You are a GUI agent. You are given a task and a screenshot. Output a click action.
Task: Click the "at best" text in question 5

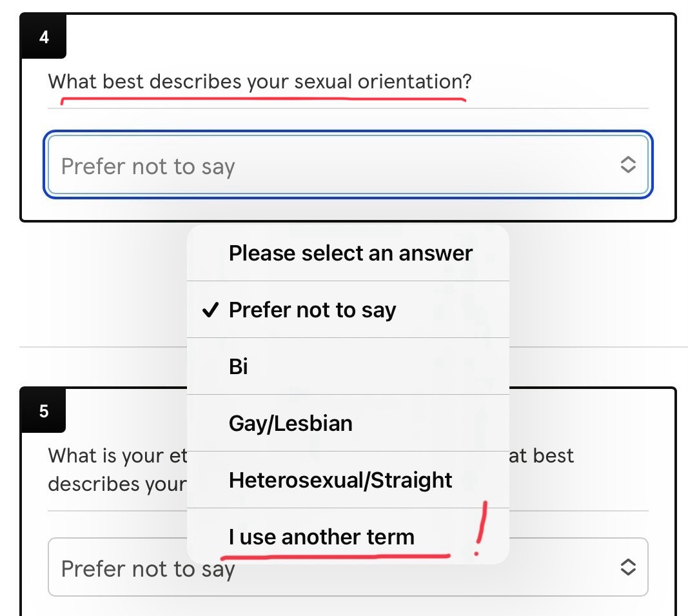pyautogui.click(x=542, y=456)
